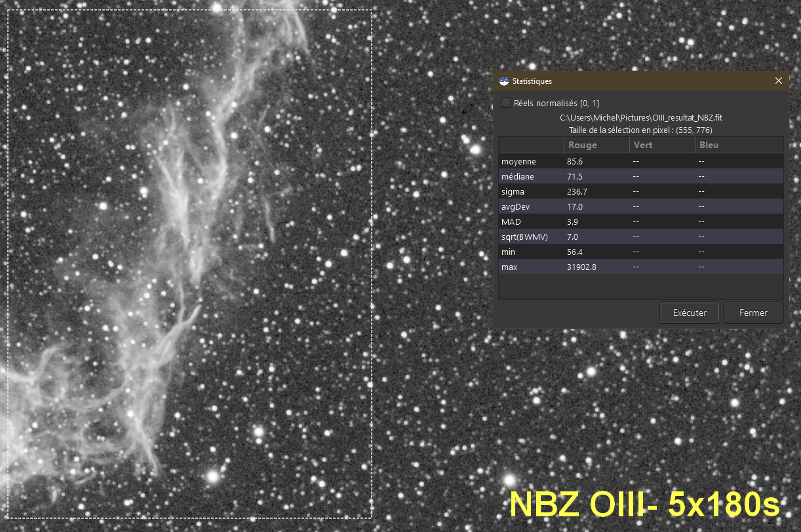Screen dimensions: 801x532
Task: Select the avgDev row label
Action: pyautogui.click(x=515, y=206)
